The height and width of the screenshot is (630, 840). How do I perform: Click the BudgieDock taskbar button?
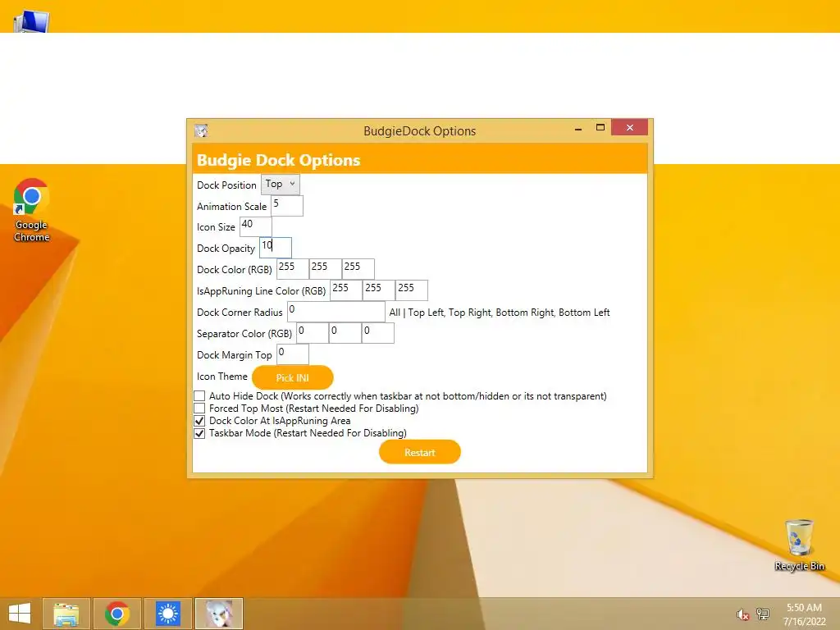[219, 614]
